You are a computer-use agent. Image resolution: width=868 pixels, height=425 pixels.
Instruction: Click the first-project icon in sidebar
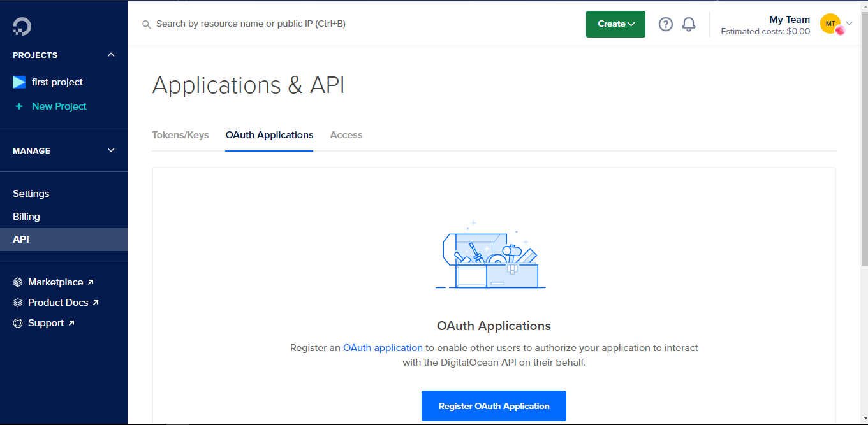pos(19,82)
